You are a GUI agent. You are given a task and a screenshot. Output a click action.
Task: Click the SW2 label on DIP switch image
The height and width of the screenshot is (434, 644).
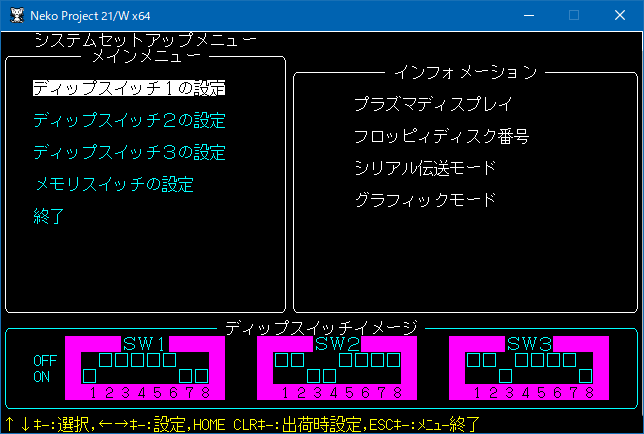pos(338,344)
